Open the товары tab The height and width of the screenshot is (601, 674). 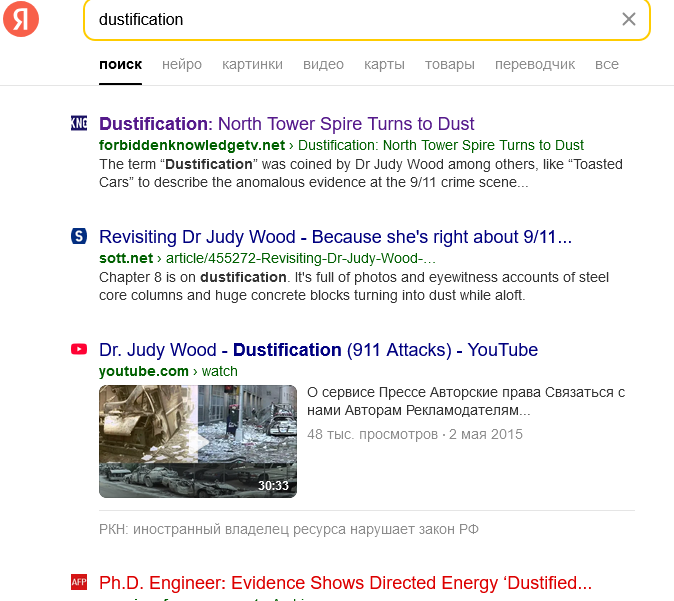(x=450, y=64)
